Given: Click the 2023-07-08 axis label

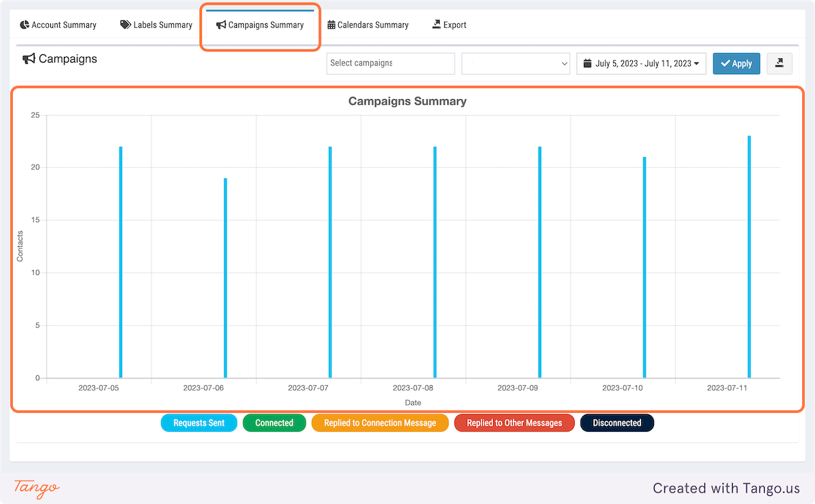Looking at the screenshot, I should 413,389.
